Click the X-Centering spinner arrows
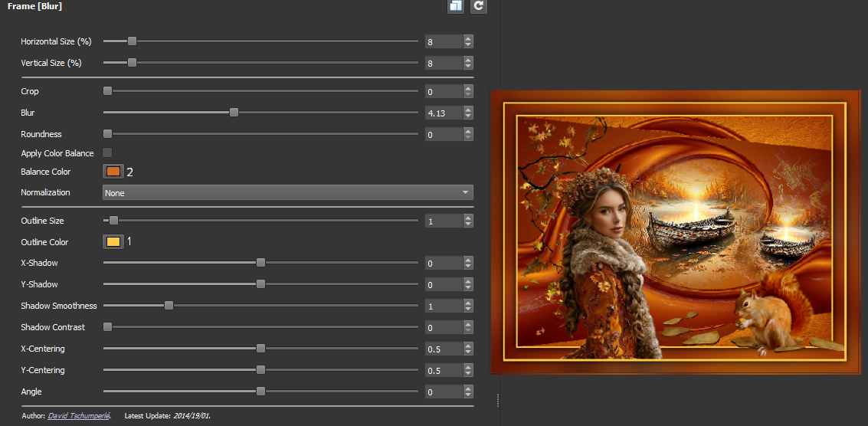This screenshot has width=868, height=426. [x=468, y=349]
